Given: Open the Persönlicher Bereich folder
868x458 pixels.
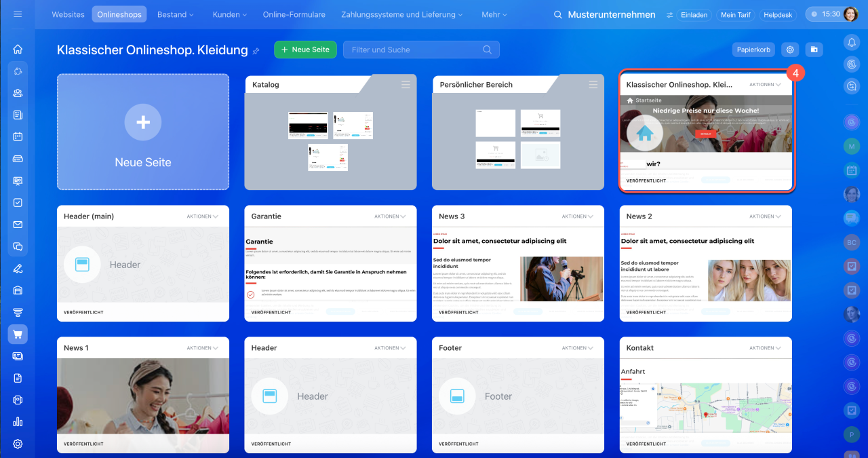Looking at the screenshot, I should click(518, 132).
